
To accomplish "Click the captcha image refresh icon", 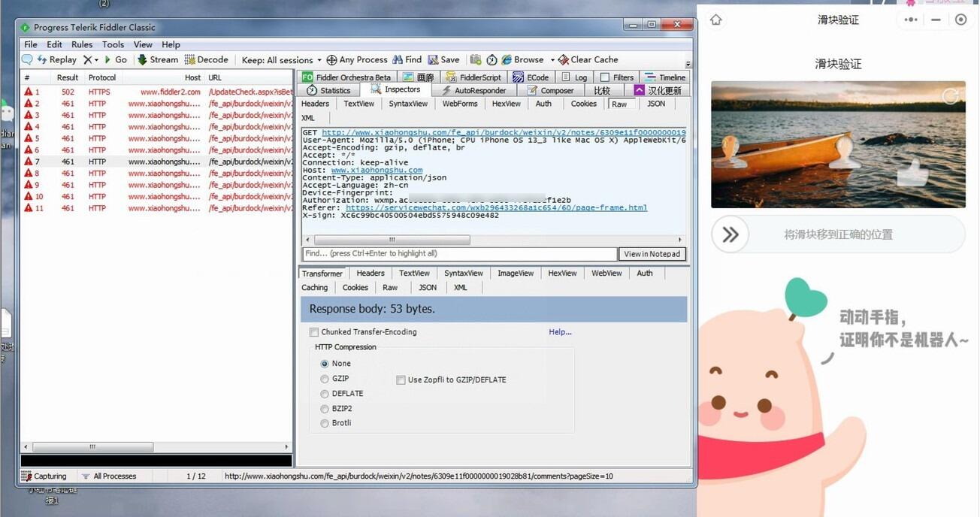I will (950, 96).
